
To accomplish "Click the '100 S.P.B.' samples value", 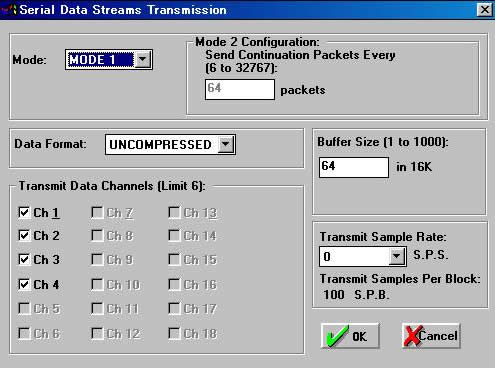I will pyautogui.click(x=356, y=295).
